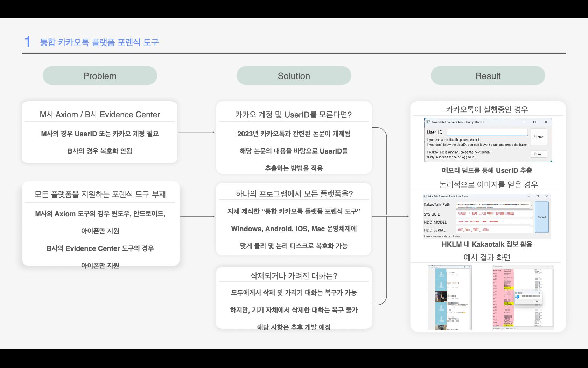Click the Hidden Message button in result window
Screen dimensions: 588x368
tap(511, 329)
